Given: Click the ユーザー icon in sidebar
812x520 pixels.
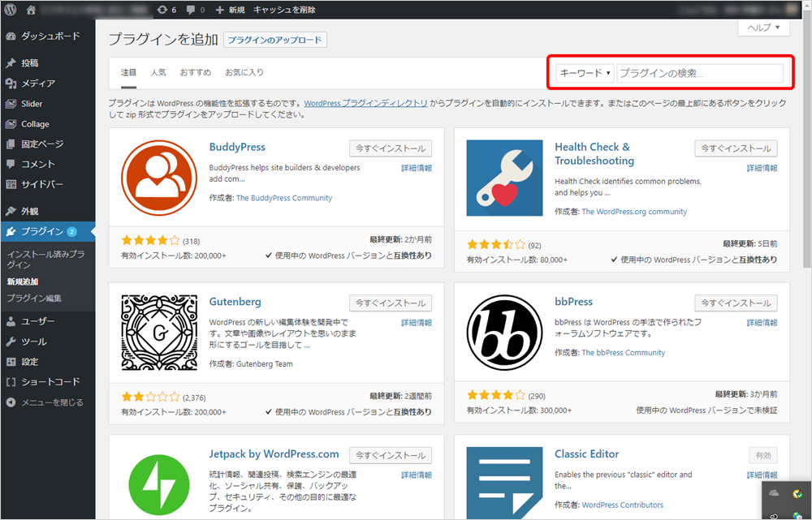Looking at the screenshot, I should tap(11, 321).
